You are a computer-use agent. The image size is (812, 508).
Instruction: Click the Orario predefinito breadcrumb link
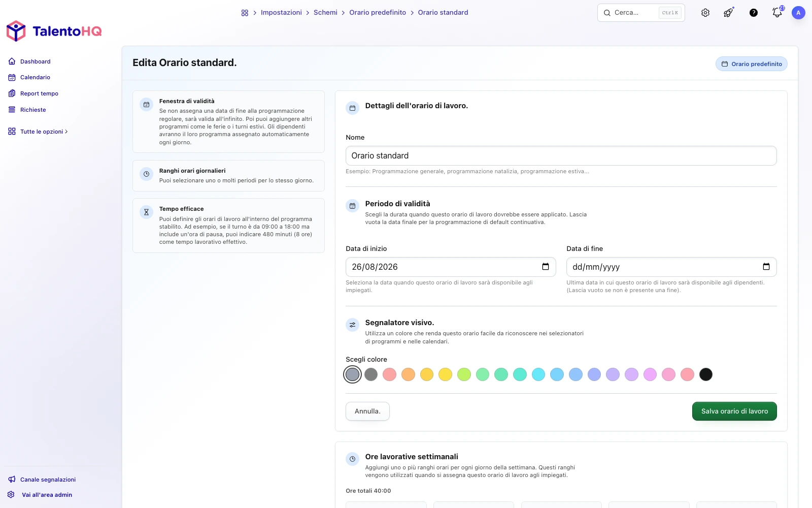point(378,13)
